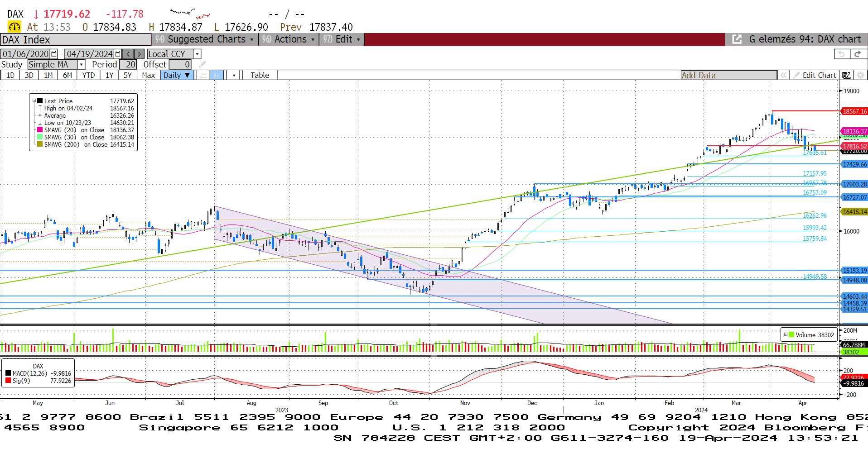Image resolution: width=868 pixels, height=463 pixels.
Task: Click the olive 16415.14 axis label
Action: [x=854, y=212]
